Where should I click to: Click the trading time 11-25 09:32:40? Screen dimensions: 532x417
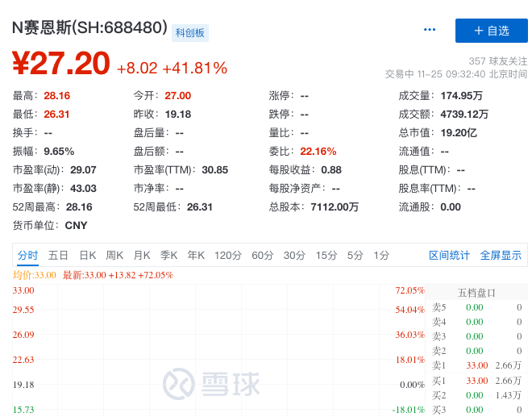451,74
